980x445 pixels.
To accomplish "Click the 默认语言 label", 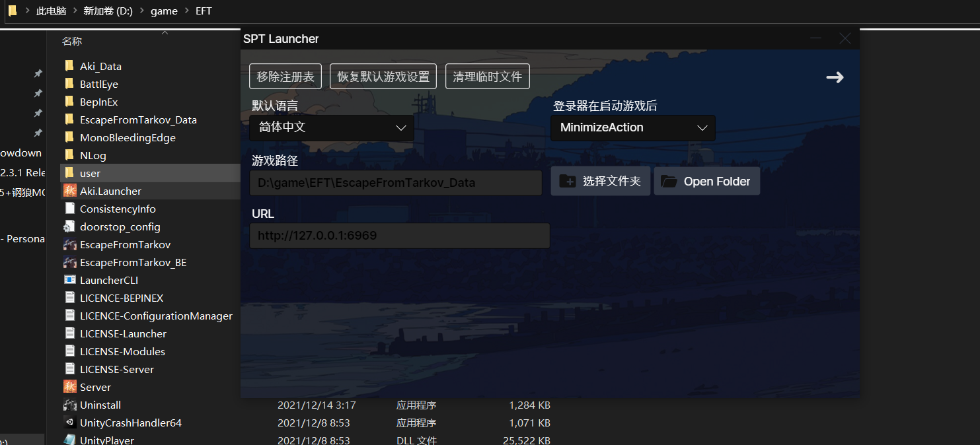I will (x=275, y=106).
